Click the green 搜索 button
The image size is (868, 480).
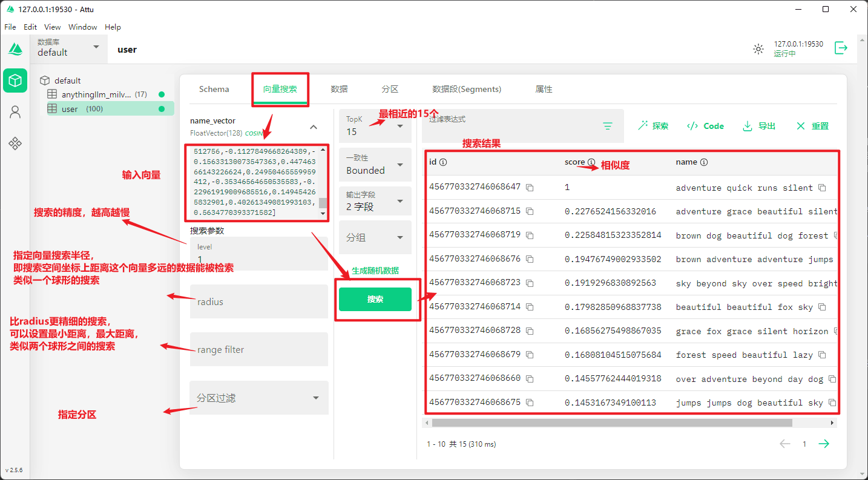pyautogui.click(x=375, y=299)
